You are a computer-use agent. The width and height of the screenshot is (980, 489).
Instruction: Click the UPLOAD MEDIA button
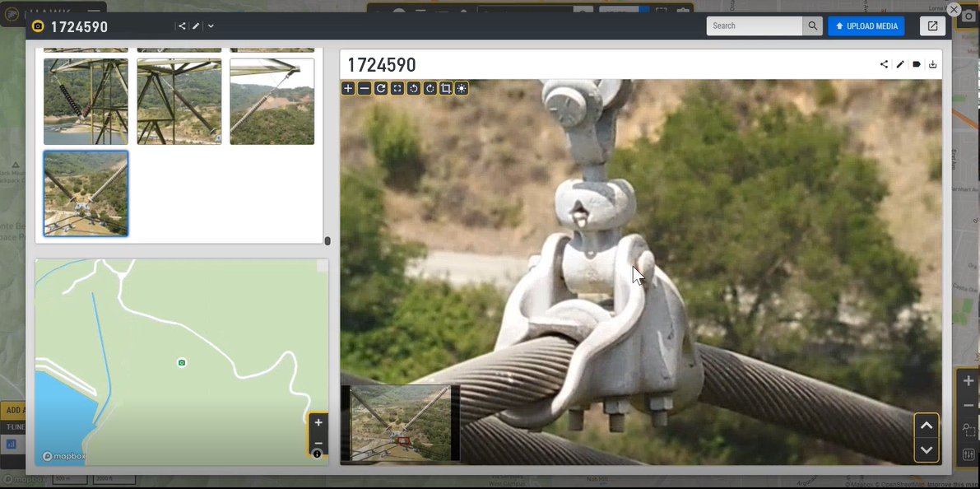pos(866,26)
